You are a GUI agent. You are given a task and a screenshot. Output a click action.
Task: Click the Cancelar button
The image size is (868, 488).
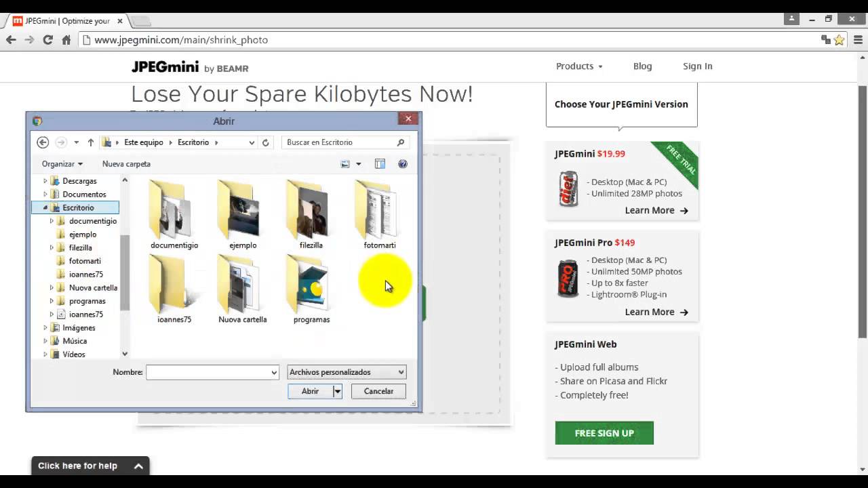pyautogui.click(x=378, y=391)
